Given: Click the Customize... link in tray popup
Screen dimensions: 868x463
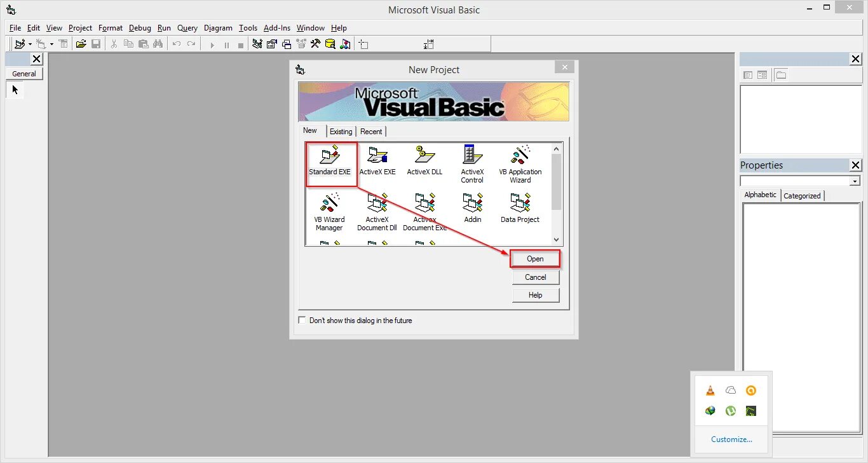Looking at the screenshot, I should point(731,439).
